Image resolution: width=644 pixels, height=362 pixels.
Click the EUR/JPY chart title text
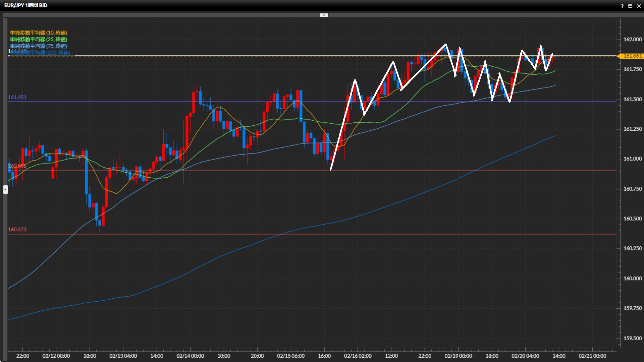(26, 5)
